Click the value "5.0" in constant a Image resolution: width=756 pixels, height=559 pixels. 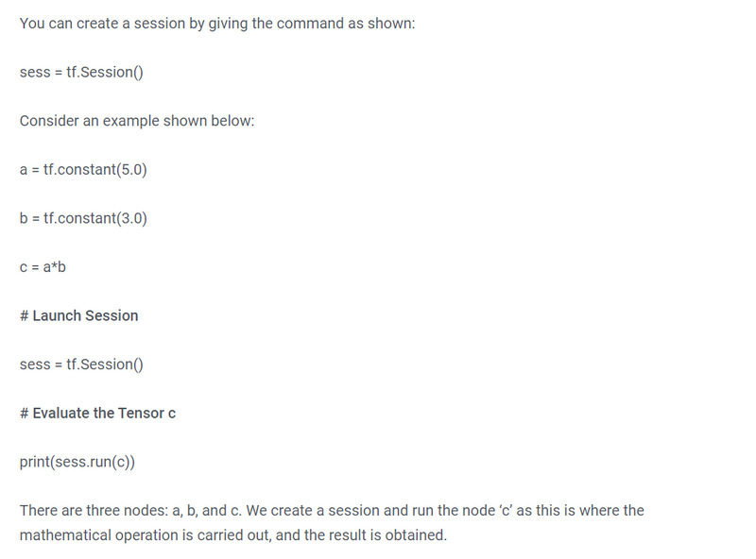131,169
